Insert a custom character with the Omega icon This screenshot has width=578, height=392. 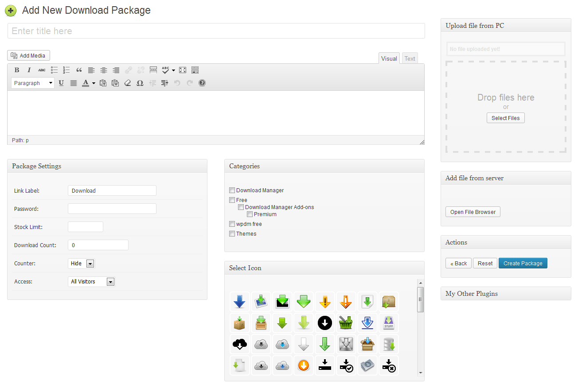[x=140, y=83]
